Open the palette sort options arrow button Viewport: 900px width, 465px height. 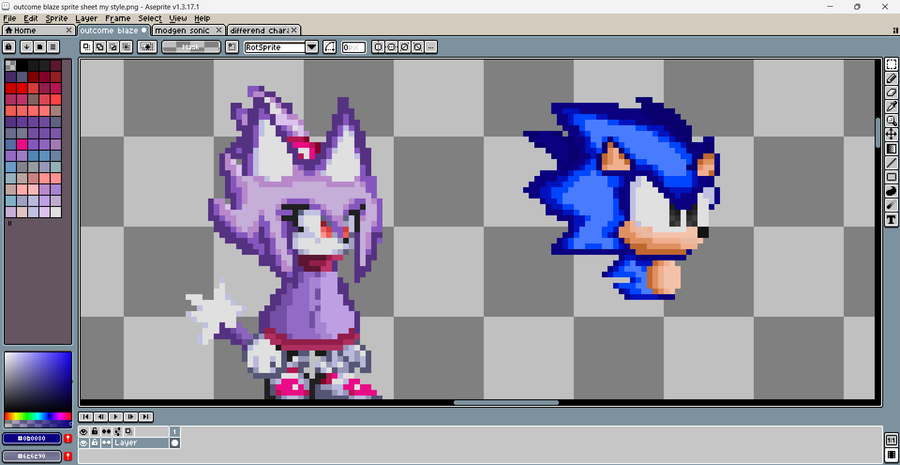[26, 47]
